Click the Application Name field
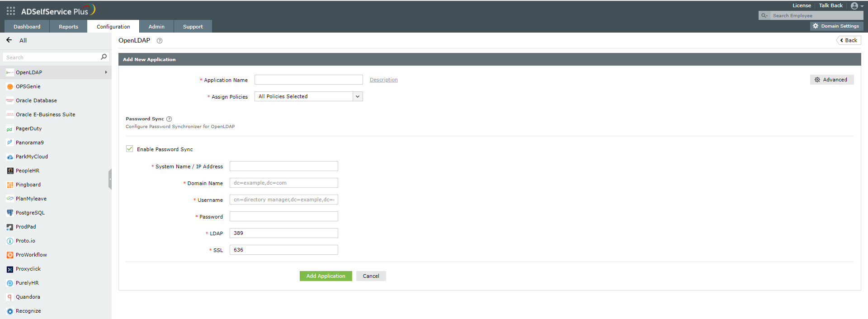 pos(309,80)
